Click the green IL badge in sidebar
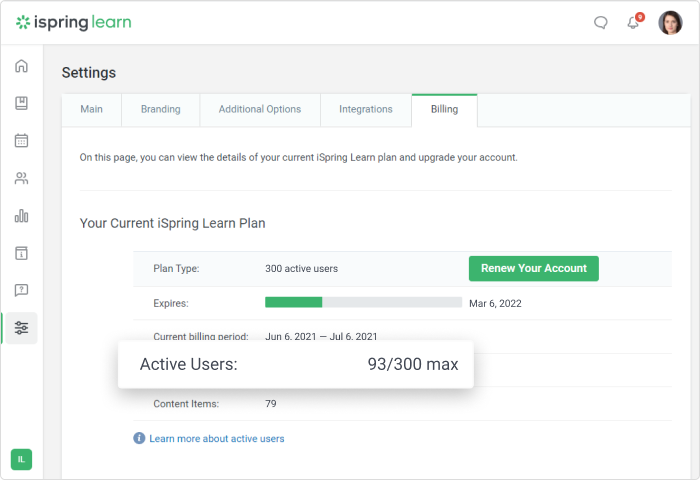Screen dimensions: 700x480 click(x=21, y=459)
